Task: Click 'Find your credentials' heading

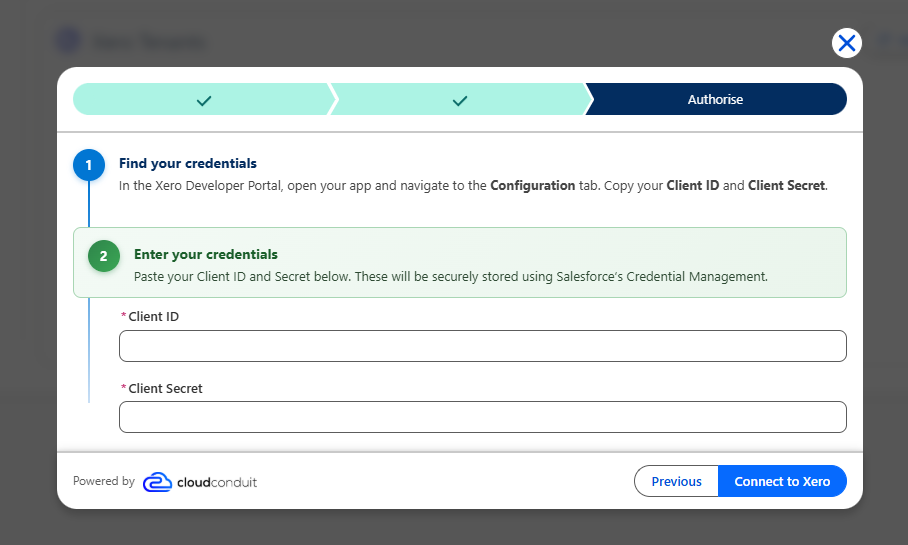Action: [x=188, y=163]
